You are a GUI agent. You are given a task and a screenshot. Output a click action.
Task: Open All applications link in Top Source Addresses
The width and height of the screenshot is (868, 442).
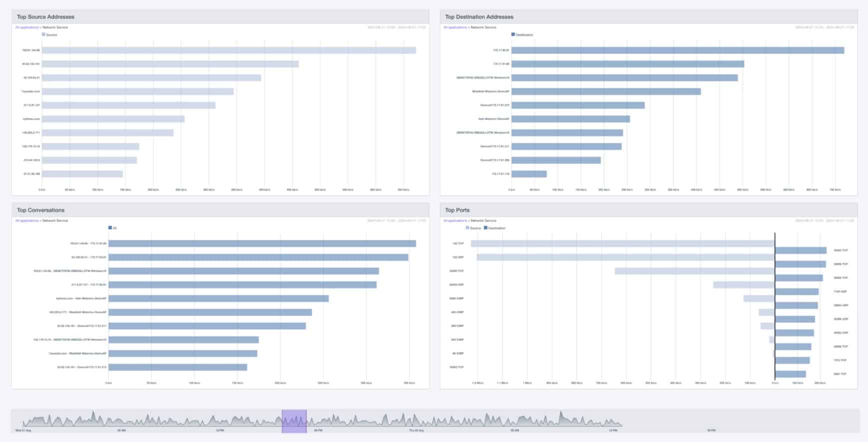pyautogui.click(x=27, y=27)
